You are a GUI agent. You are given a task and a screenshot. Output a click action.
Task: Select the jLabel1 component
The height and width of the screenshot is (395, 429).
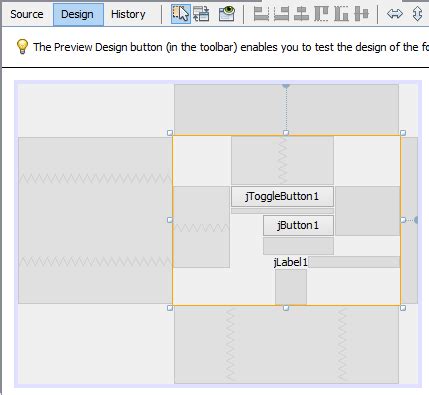pos(290,262)
